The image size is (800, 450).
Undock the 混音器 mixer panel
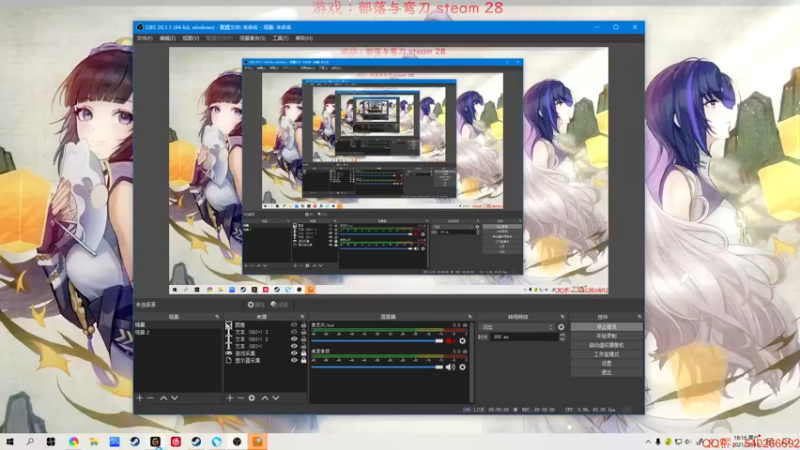[x=470, y=317]
